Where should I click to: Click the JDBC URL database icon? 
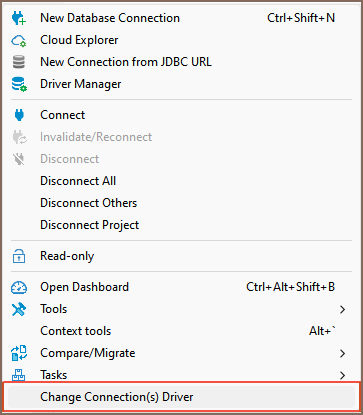tap(19, 62)
